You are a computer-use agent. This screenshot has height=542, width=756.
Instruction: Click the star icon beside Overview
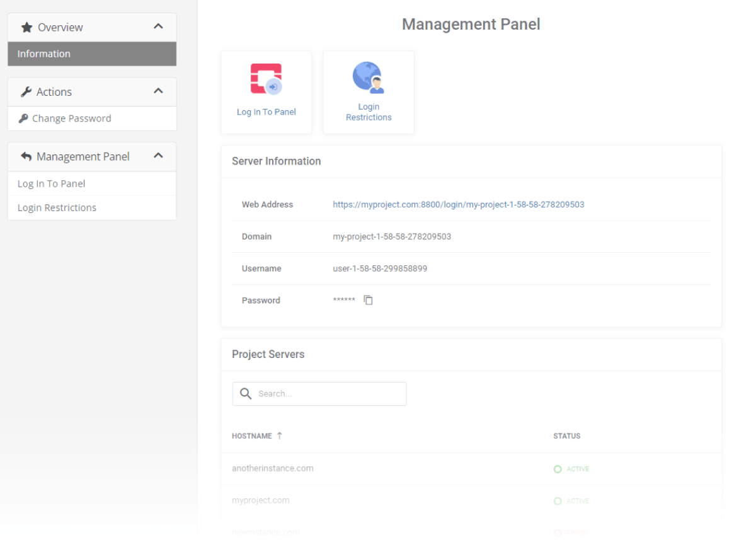click(26, 27)
